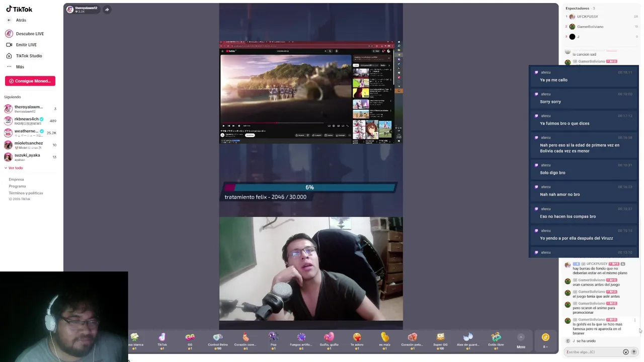The width and height of the screenshot is (644, 362).
Task: Send the Estilo libre gift
Action: (x=496, y=340)
